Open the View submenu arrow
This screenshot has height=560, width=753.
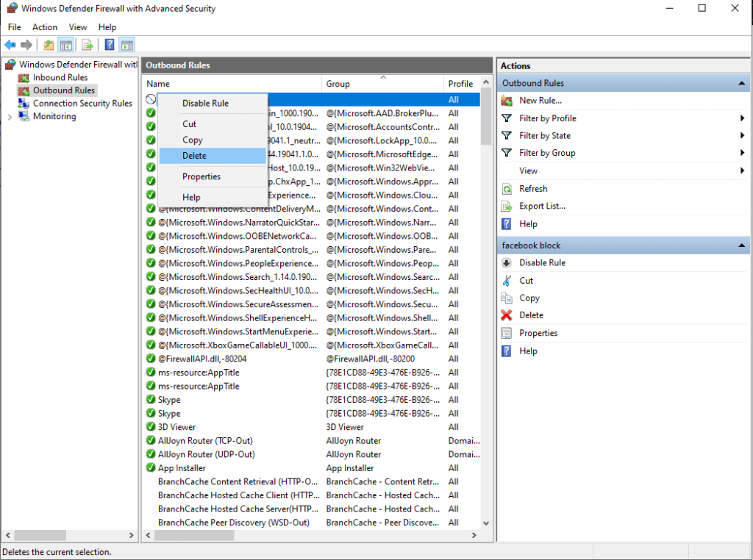point(743,170)
